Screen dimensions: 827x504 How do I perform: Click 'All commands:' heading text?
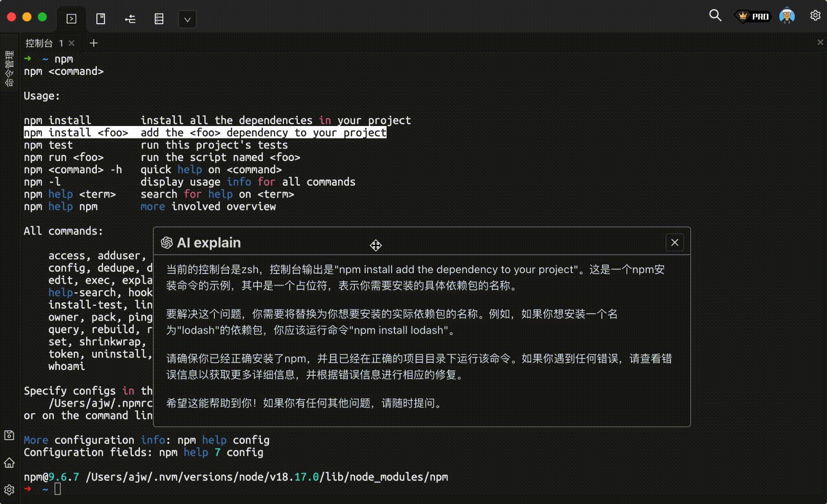63,231
